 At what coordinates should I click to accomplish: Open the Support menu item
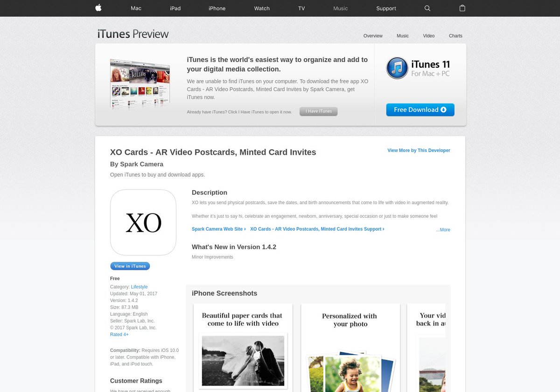click(386, 8)
